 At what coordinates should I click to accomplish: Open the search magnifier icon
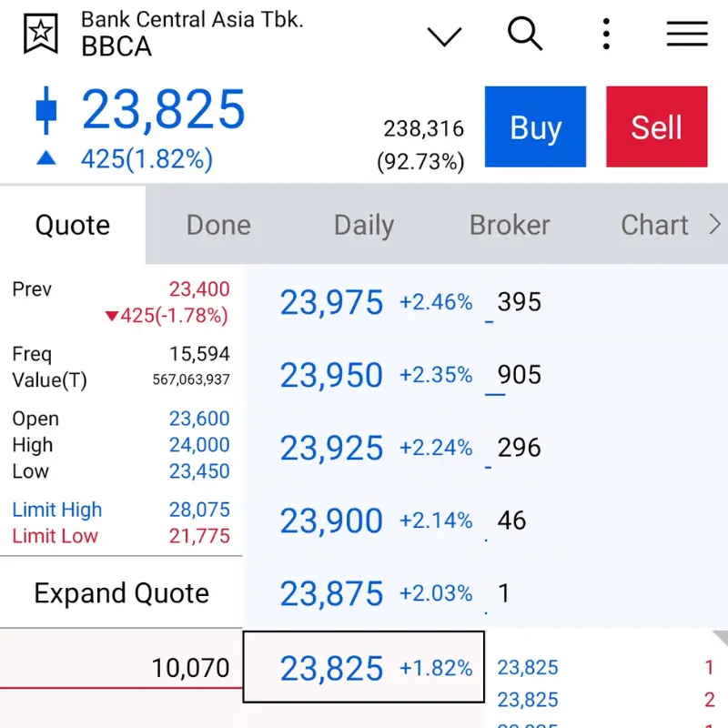click(x=525, y=34)
